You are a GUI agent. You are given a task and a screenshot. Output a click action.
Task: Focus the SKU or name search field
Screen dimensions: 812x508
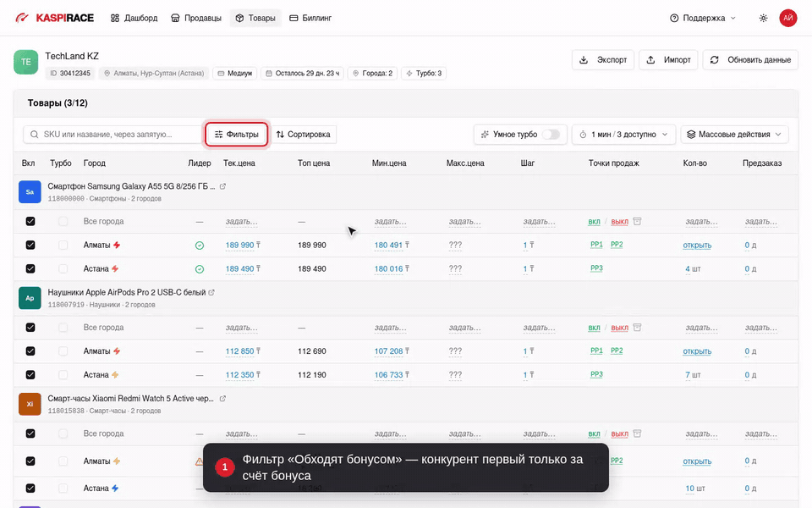(112, 135)
